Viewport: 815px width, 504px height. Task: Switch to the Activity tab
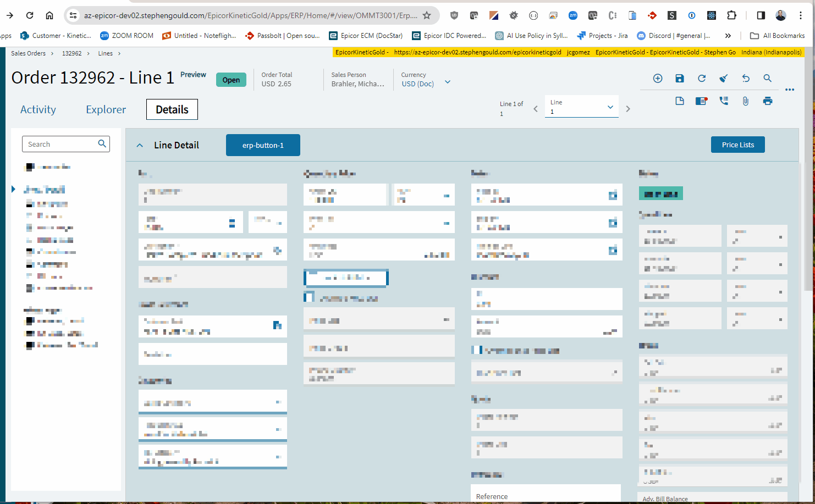tap(38, 109)
